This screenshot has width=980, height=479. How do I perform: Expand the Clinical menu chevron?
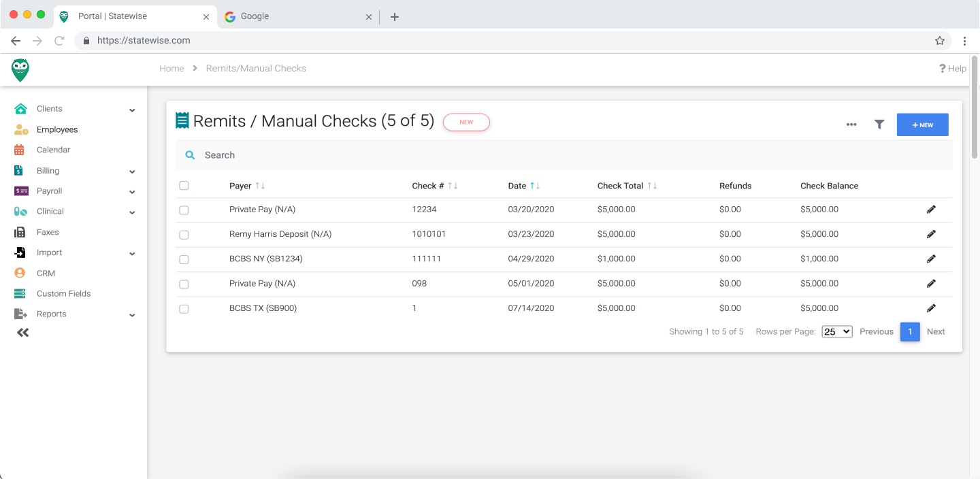(132, 213)
